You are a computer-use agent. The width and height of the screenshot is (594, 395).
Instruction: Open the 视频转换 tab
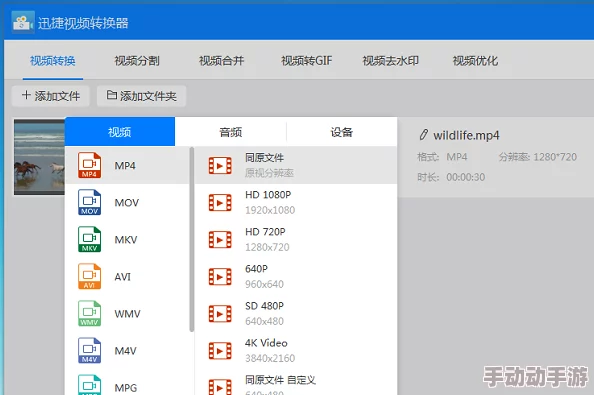[x=53, y=61]
